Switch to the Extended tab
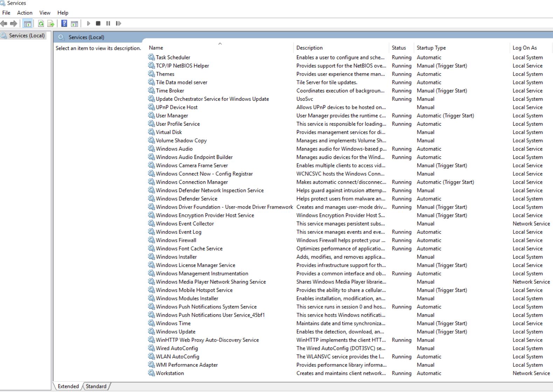 click(x=68, y=386)
